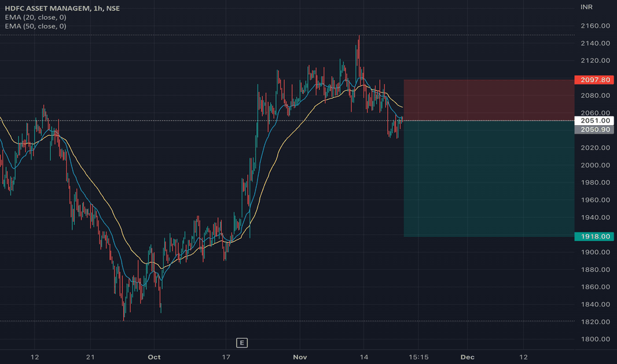Click the 2080.00 price axis label
Image resolution: width=617 pixels, height=364 pixels.
(x=595, y=95)
